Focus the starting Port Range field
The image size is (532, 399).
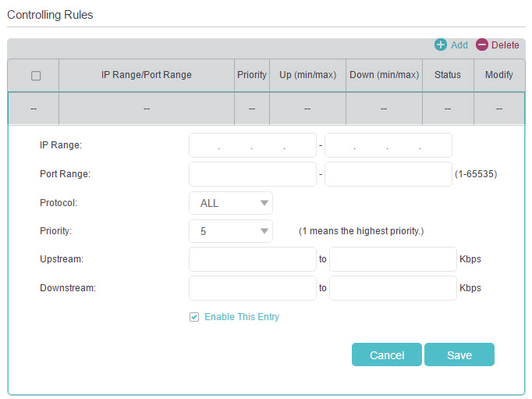252,174
